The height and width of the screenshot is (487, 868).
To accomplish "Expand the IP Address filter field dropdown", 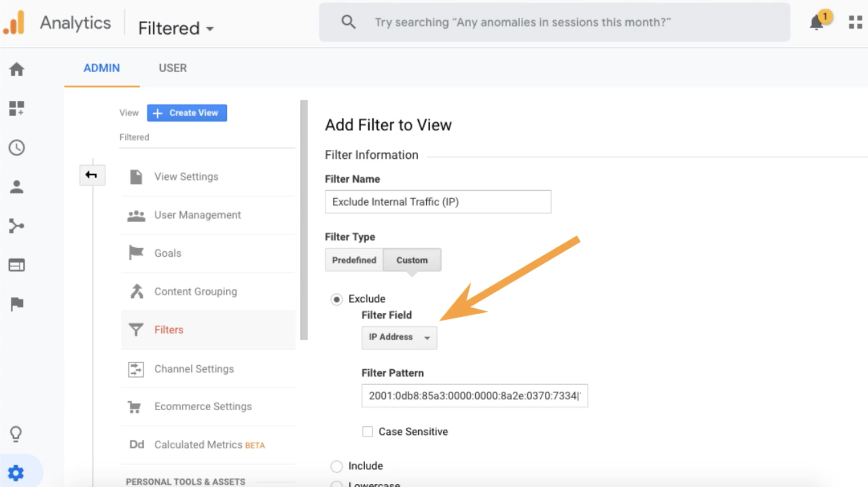I will click(x=399, y=338).
